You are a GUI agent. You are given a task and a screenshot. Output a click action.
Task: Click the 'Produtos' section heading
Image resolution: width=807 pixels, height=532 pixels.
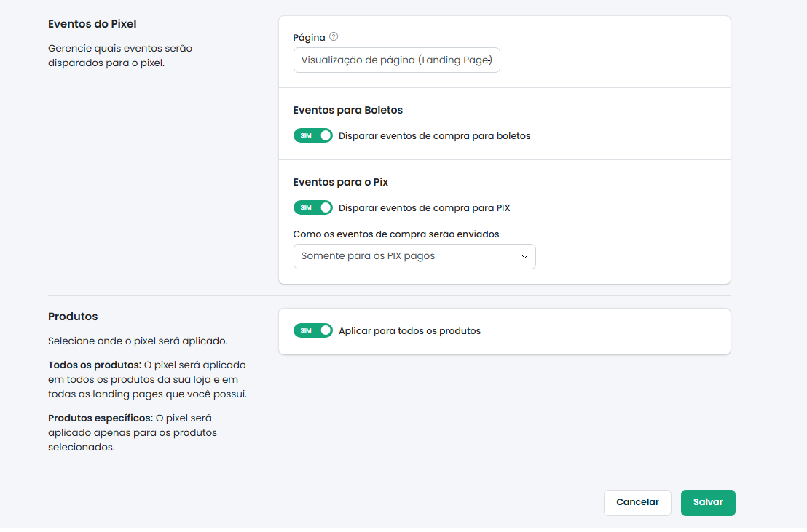point(73,317)
